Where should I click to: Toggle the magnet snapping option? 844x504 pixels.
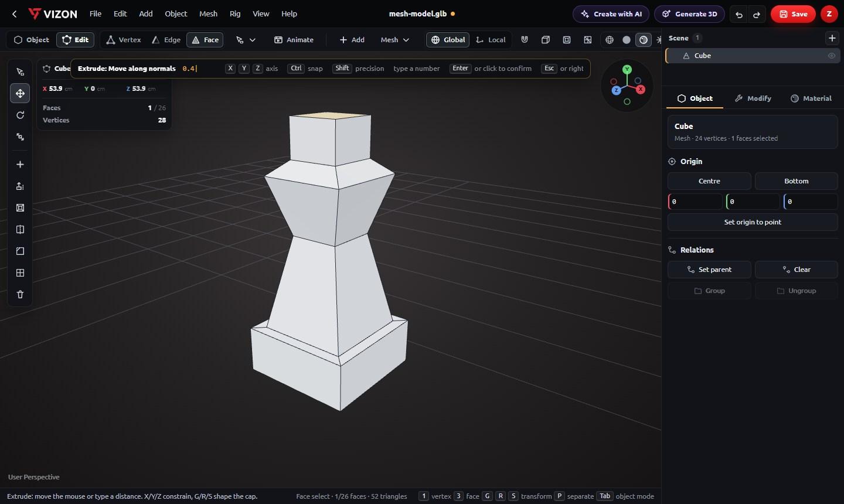tap(525, 40)
